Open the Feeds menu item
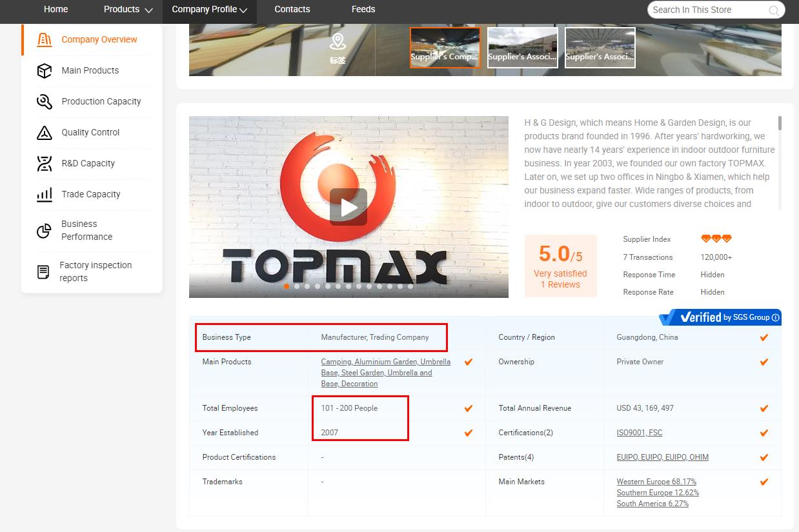The image size is (799, 532). (363, 9)
